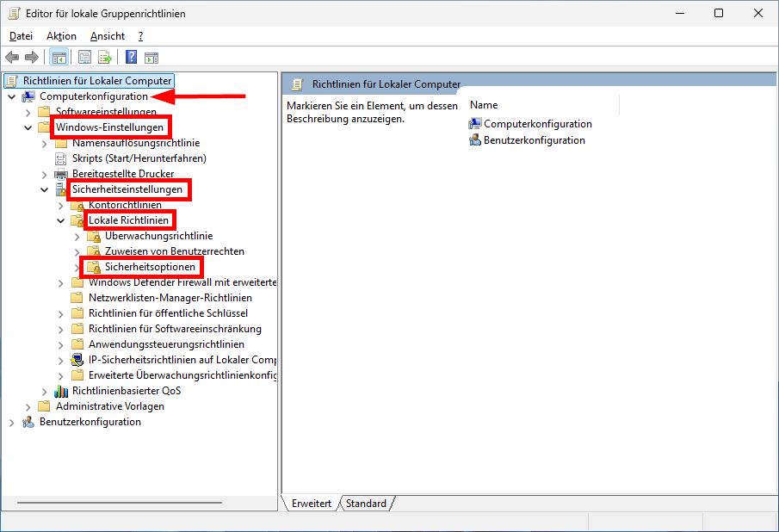Collapse the Computerkonfiguration tree node
Image resolution: width=779 pixels, height=532 pixels.
tap(11, 97)
